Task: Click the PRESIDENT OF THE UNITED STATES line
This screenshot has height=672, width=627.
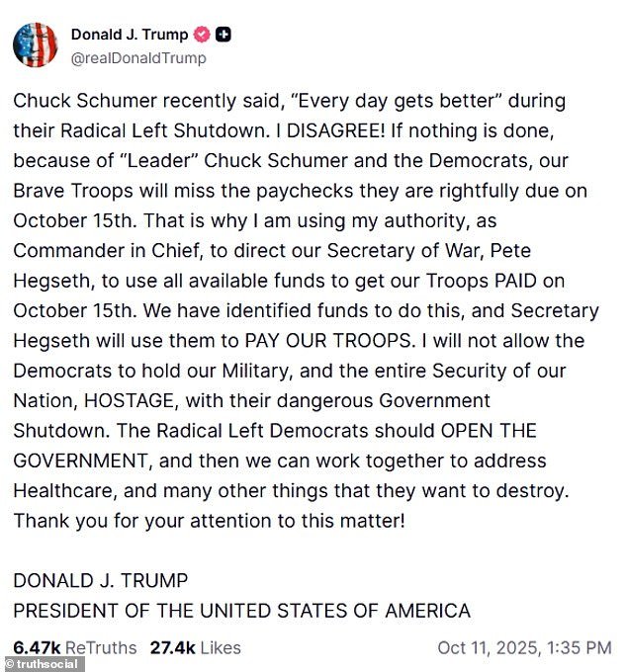Action: coord(241,611)
